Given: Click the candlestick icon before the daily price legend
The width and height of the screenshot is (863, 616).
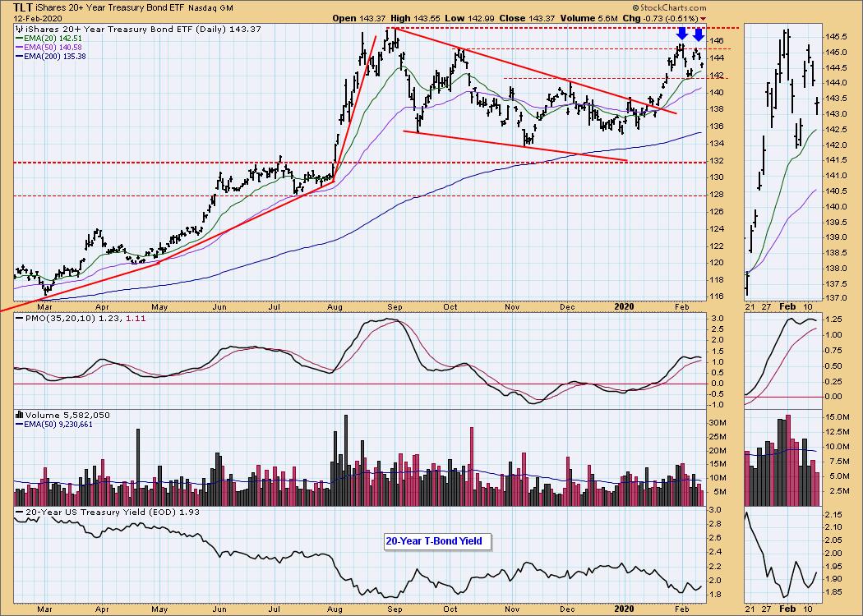Looking at the screenshot, I should coord(20,29).
